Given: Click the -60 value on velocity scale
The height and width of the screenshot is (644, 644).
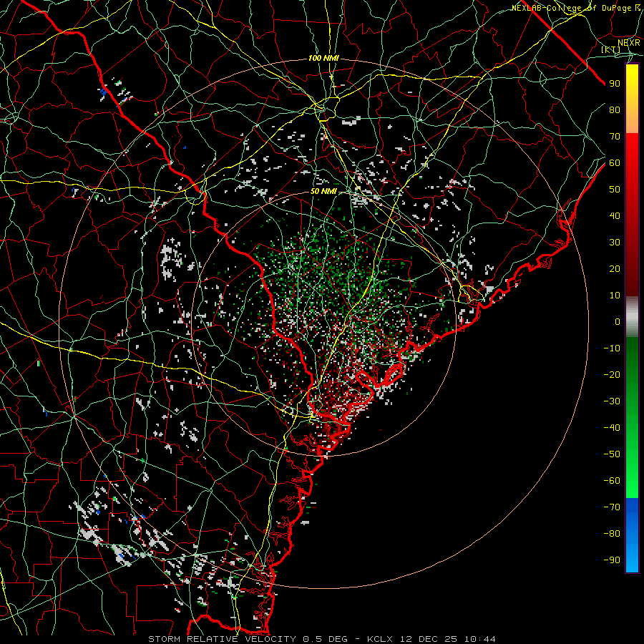Looking at the screenshot, I should click(612, 481).
